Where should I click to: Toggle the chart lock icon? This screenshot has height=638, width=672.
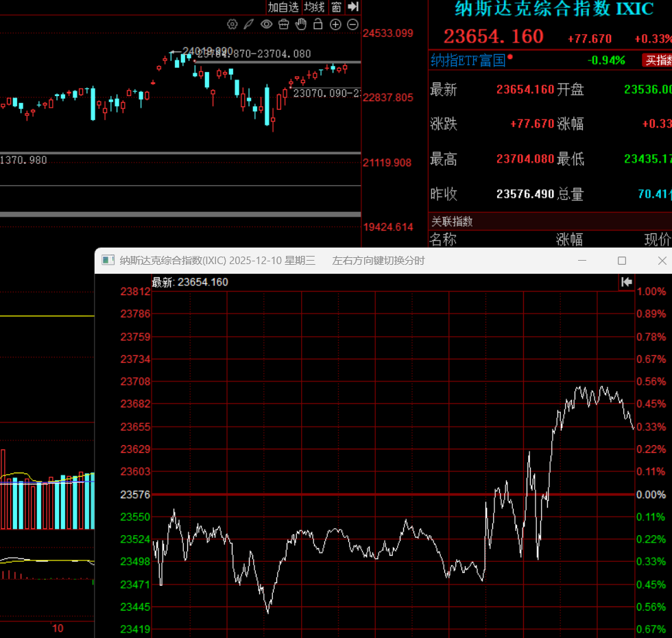click(x=317, y=25)
